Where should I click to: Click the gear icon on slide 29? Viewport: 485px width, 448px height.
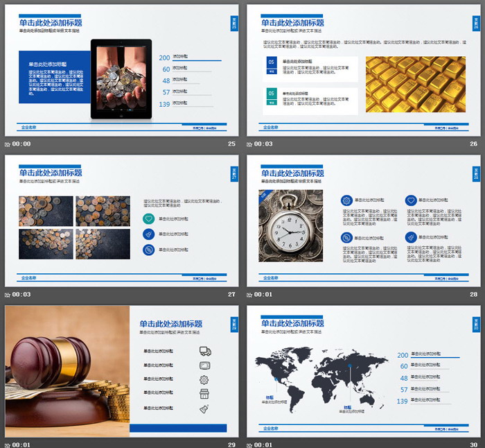click(204, 379)
